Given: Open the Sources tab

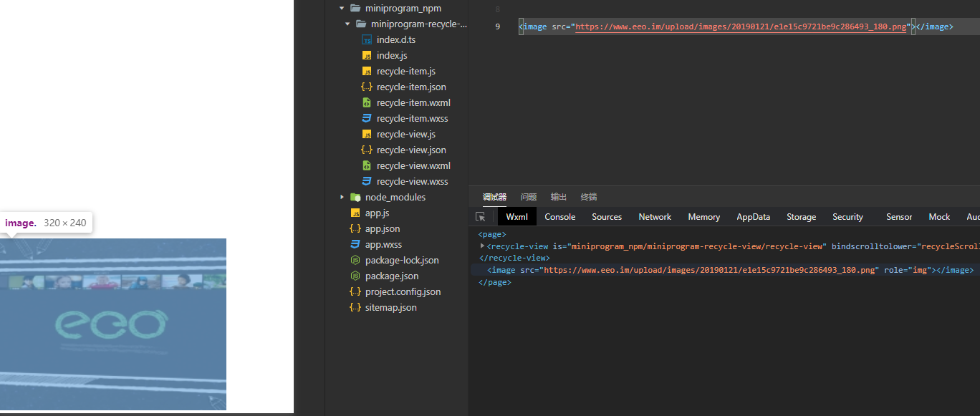Looking at the screenshot, I should 607,217.
